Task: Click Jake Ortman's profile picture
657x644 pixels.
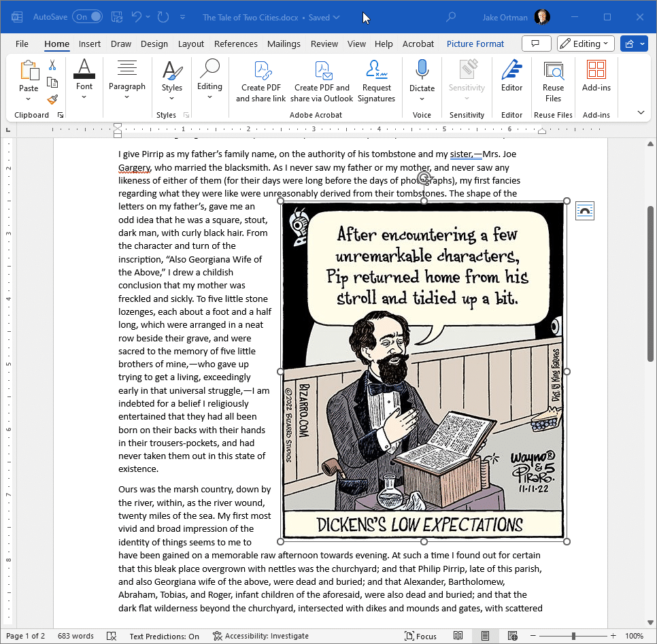Action: point(542,17)
